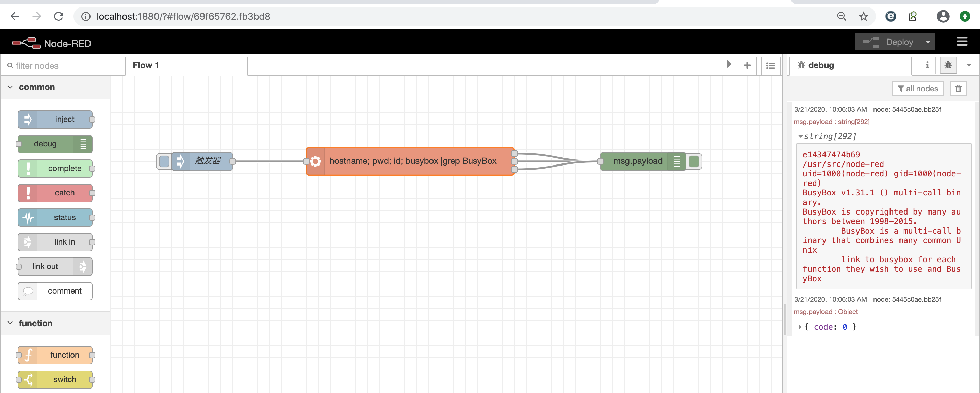Clear debug messages with trash icon
Viewport: 980px width, 393px height.
(x=958, y=89)
